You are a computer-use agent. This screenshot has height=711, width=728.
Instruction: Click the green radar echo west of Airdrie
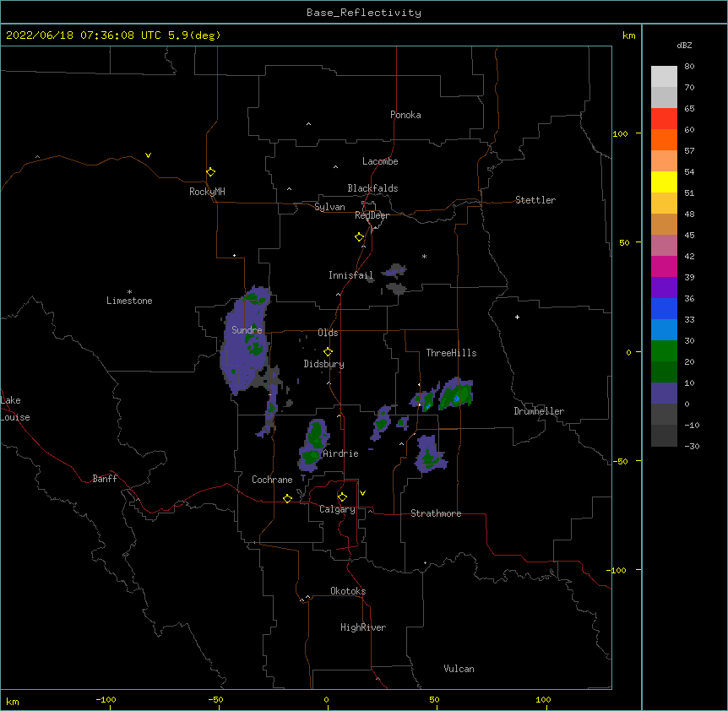[314, 445]
